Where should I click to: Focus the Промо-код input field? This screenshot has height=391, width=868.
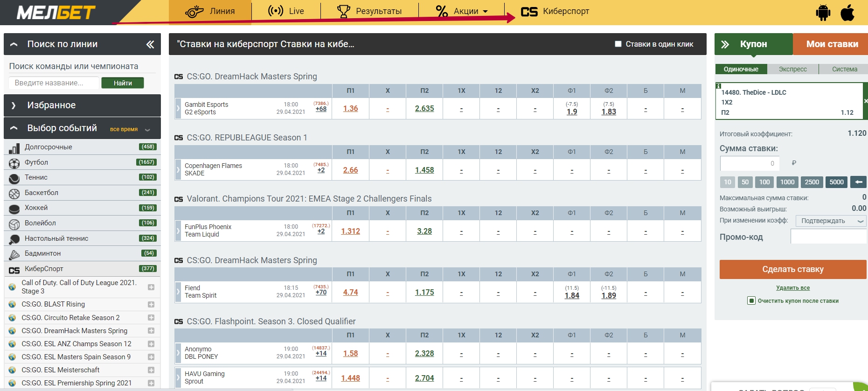828,237
